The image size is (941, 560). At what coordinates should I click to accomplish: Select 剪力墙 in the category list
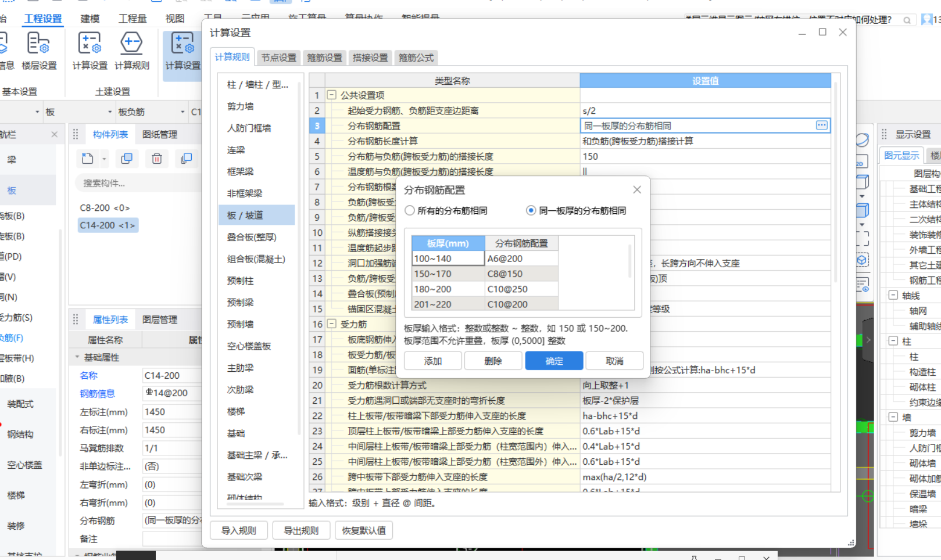[x=241, y=106]
